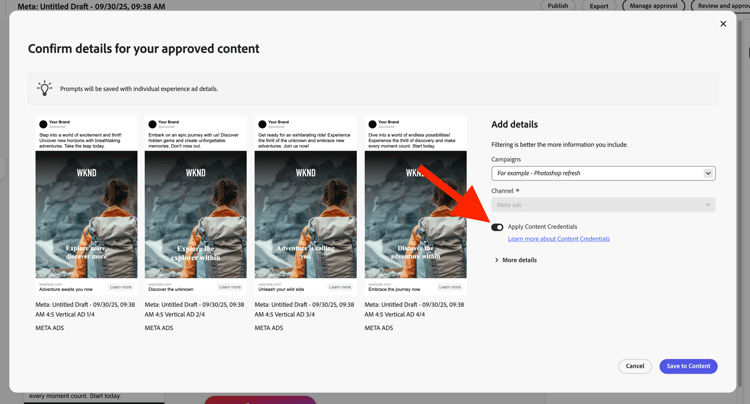Open Learn more about Content Credentials link
The width and height of the screenshot is (750, 404).
point(558,239)
